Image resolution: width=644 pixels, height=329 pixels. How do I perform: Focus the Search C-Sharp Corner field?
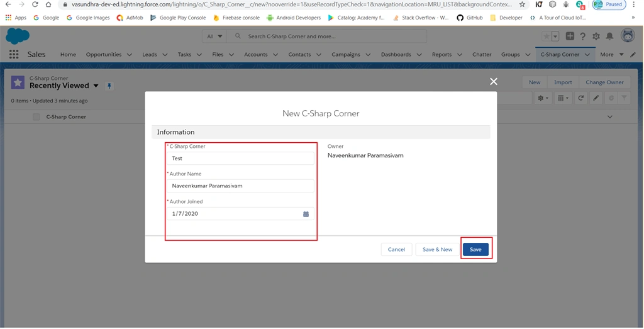(326, 36)
